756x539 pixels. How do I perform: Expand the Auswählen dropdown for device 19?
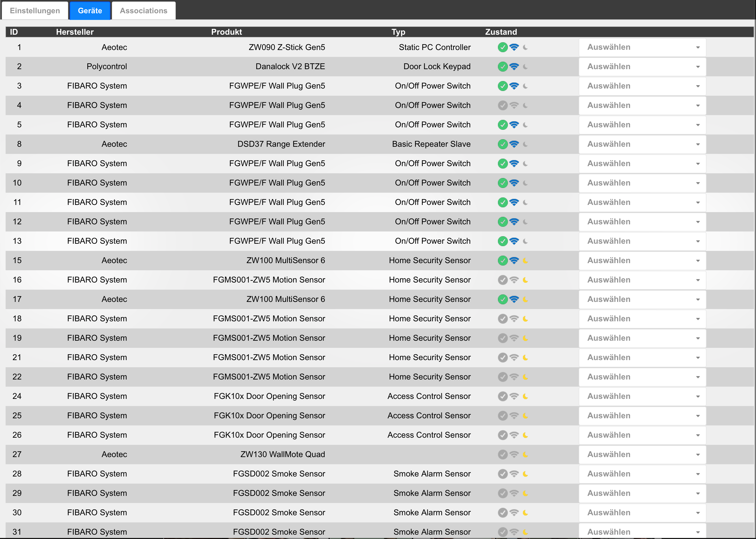642,338
